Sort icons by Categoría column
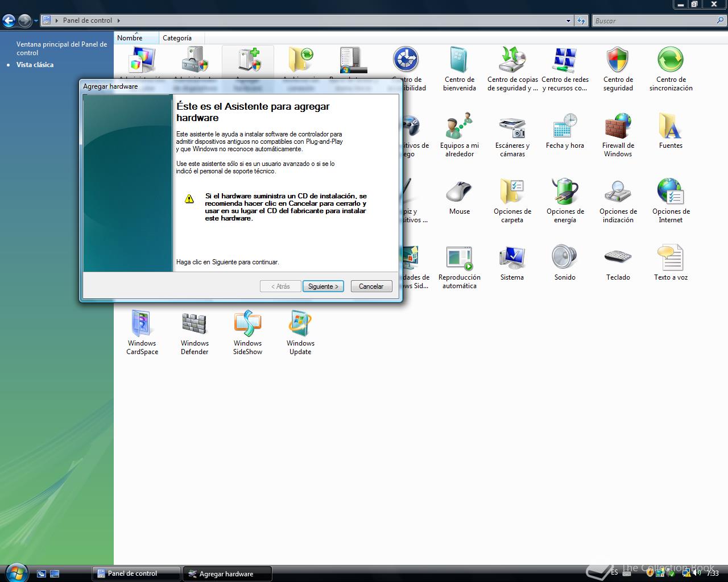Image resolution: width=728 pixels, height=582 pixels. click(181, 38)
